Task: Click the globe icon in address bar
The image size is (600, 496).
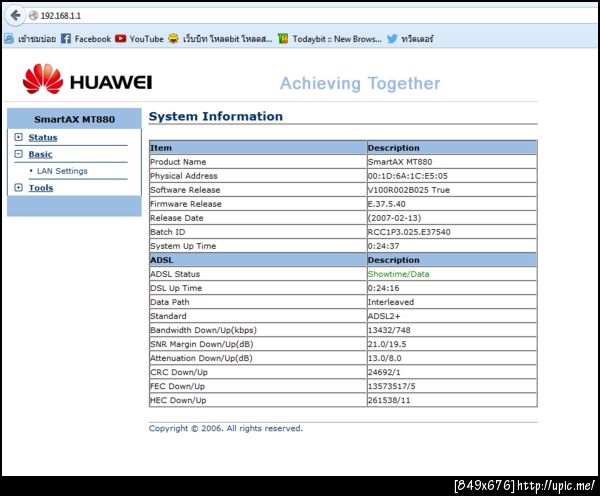Action: (x=34, y=16)
